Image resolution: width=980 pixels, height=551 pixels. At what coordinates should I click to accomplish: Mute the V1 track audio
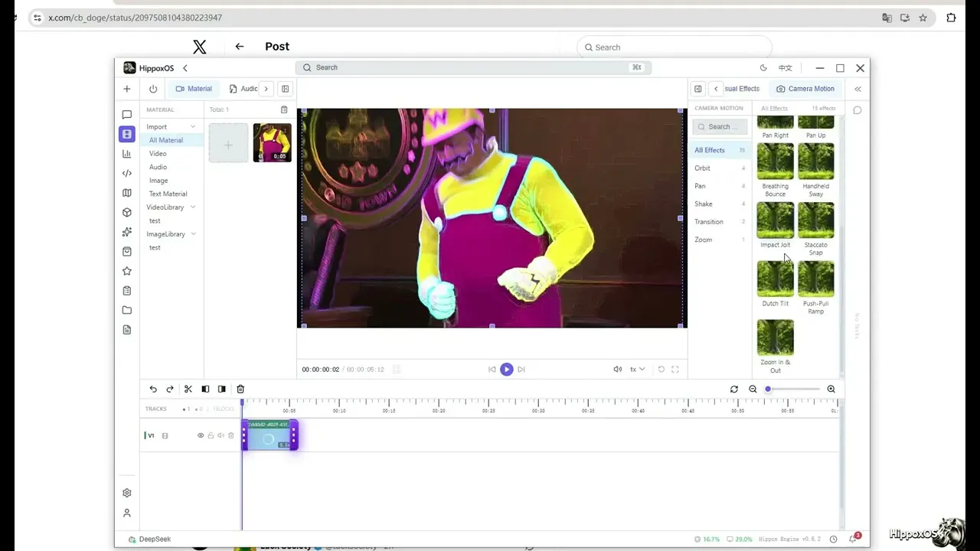[220, 435]
